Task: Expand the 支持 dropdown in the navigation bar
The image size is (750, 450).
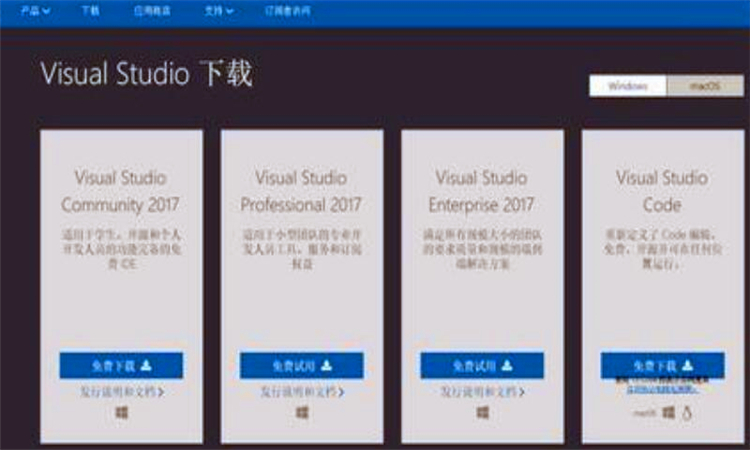Action: click(x=219, y=11)
